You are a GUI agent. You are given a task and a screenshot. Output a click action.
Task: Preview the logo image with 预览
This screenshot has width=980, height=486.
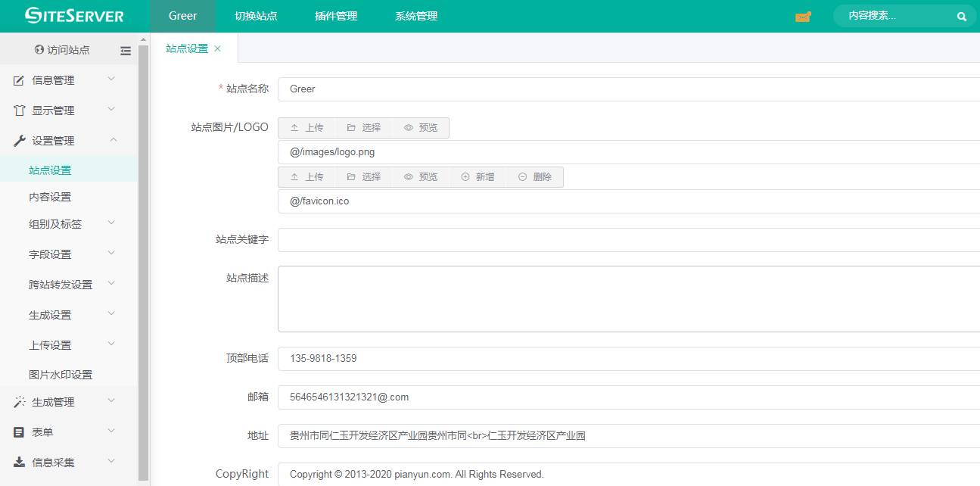coord(421,128)
